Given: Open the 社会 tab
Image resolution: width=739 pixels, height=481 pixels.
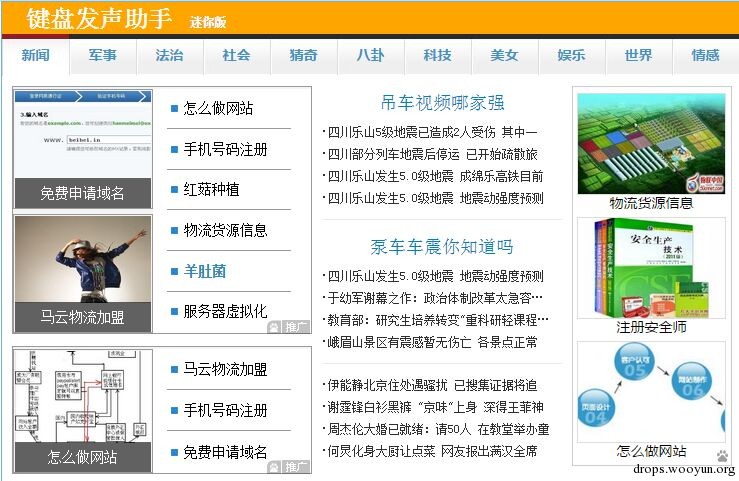Looking at the screenshot, I should (237, 56).
